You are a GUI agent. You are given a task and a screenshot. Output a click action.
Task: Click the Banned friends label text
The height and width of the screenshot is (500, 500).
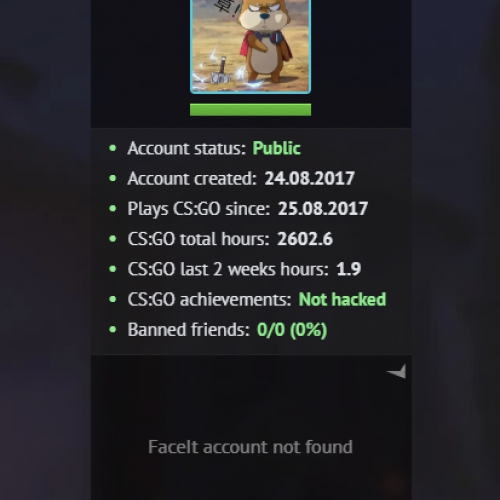click(x=189, y=330)
